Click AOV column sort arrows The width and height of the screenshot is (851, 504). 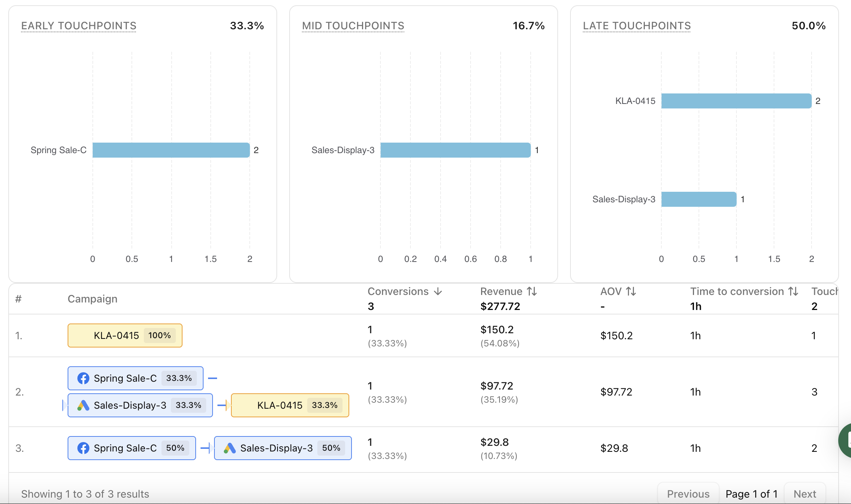pyautogui.click(x=631, y=292)
